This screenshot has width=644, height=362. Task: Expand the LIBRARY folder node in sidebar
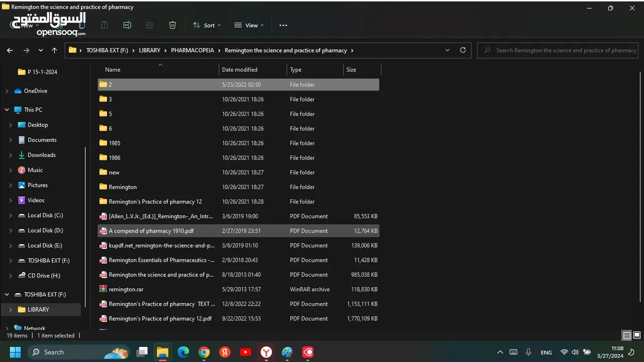click(x=11, y=310)
